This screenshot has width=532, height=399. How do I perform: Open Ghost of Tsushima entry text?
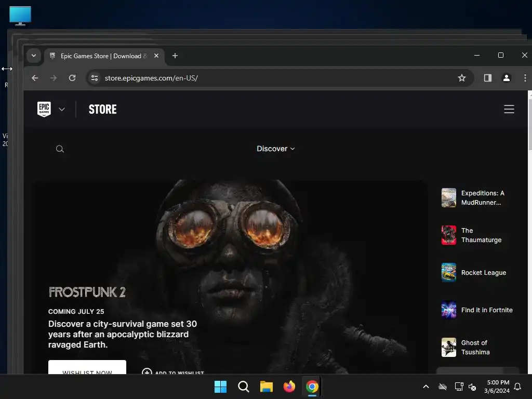coord(475,348)
